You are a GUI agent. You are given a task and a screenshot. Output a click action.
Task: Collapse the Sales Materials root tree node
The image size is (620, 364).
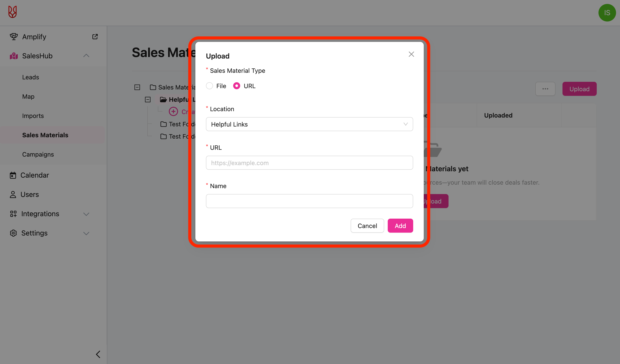pos(137,87)
